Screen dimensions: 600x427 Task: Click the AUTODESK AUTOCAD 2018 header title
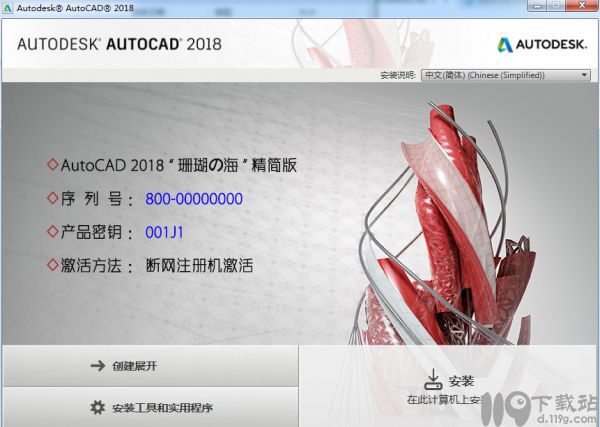tap(119, 44)
